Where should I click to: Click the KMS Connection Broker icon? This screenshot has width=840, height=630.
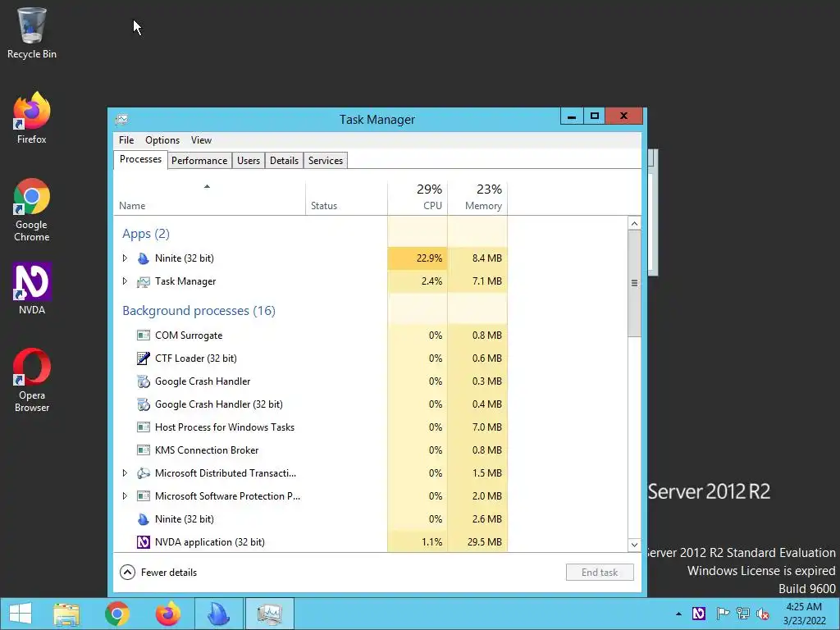click(x=143, y=450)
